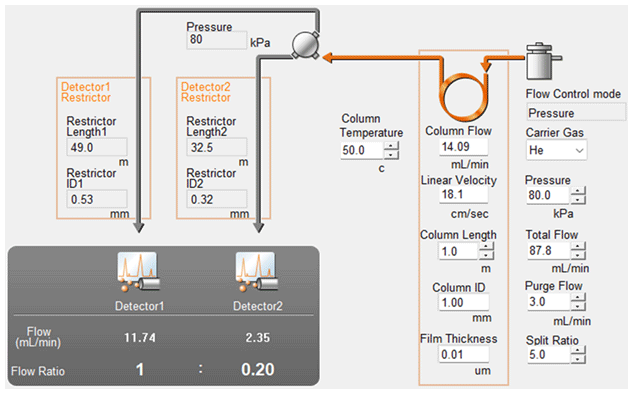Click the Film Thickness input field
The width and height of the screenshot is (634, 395).
pyautogui.click(x=463, y=355)
